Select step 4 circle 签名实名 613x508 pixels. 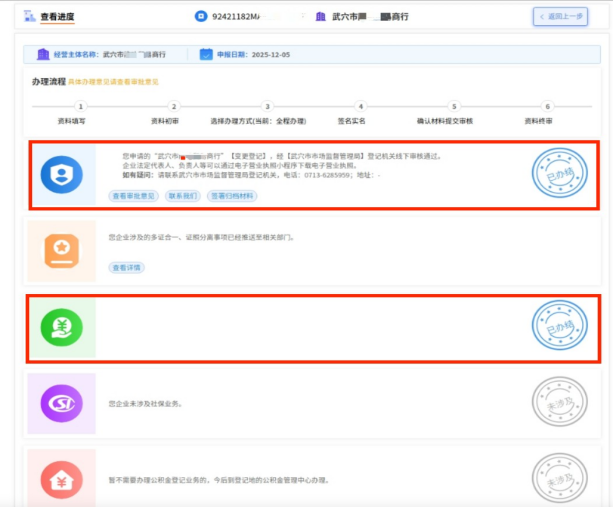361,106
